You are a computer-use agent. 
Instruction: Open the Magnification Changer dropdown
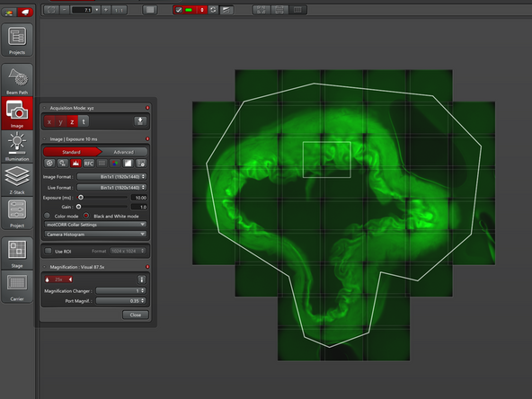coord(120,291)
